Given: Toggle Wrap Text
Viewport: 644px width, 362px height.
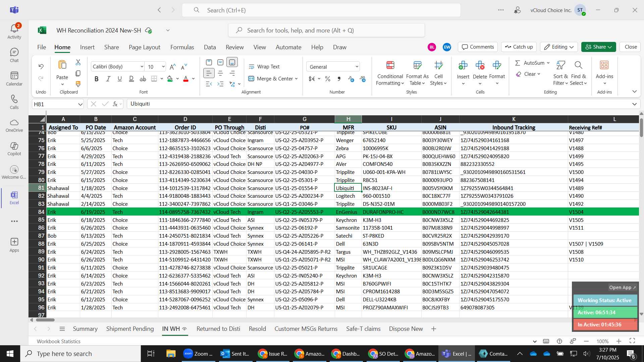Looking at the screenshot, I should click(x=264, y=67).
